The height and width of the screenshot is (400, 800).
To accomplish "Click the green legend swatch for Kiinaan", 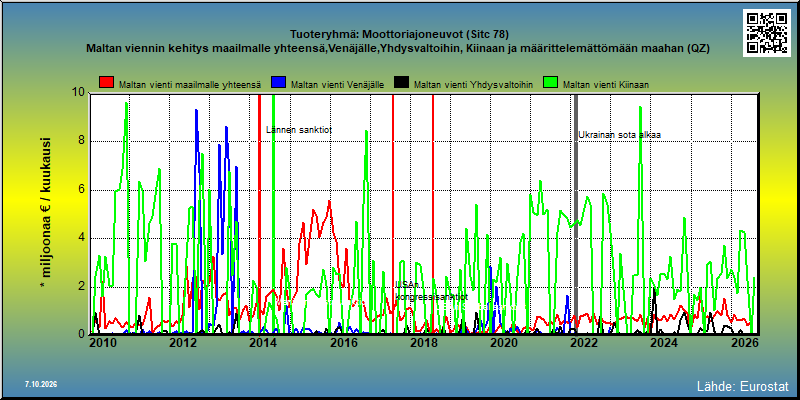I will click(x=551, y=82).
